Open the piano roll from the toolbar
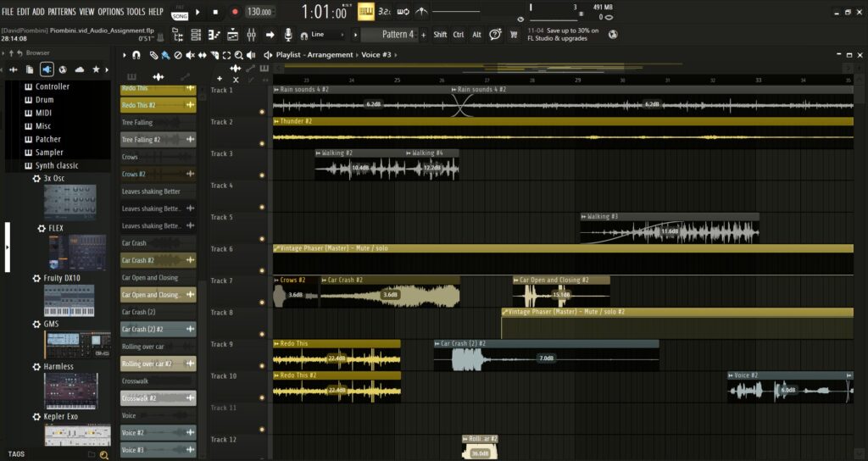 coord(214,35)
